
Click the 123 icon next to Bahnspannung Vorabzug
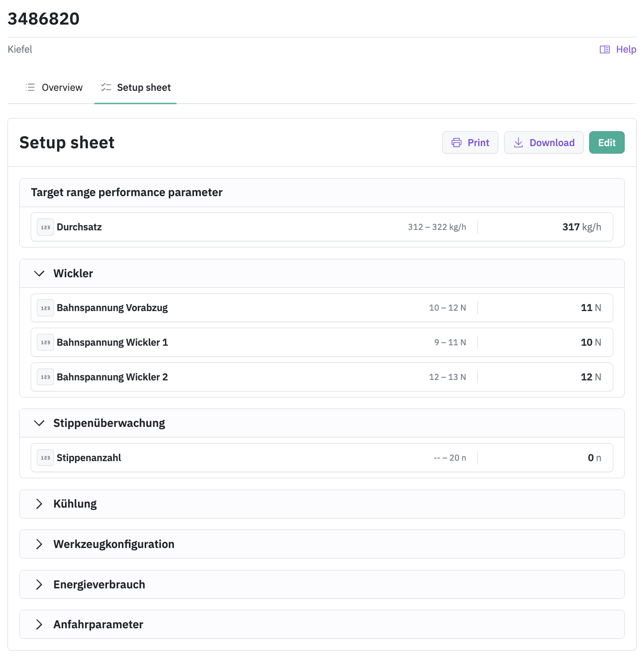(x=45, y=308)
